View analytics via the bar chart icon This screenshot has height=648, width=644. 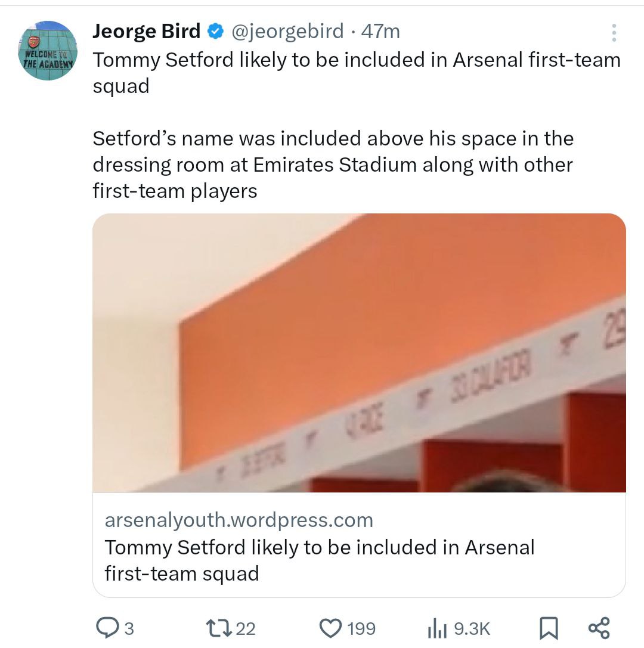click(438, 628)
